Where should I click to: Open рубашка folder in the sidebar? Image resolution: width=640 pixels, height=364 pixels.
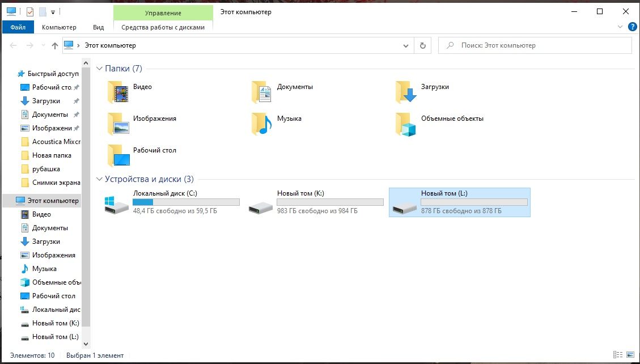click(46, 169)
